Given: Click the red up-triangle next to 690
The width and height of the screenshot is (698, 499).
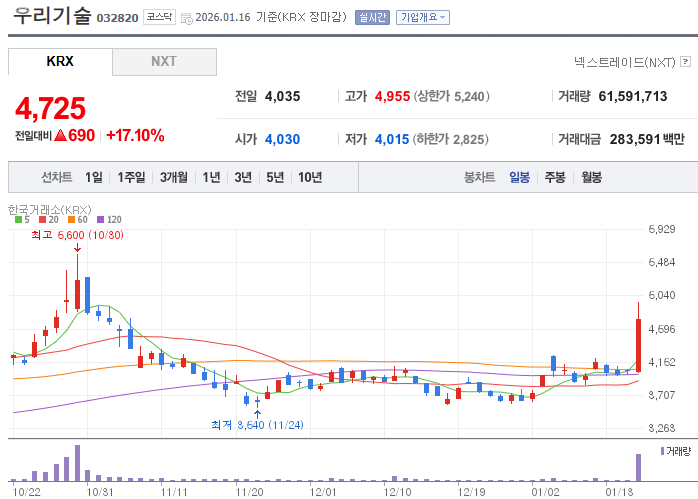Looking at the screenshot, I should (x=60, y=135).
